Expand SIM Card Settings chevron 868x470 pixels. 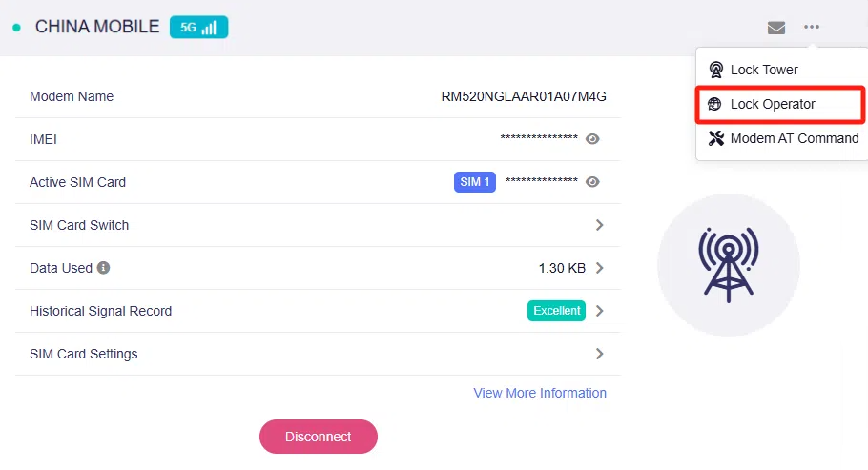coord(600,354)
